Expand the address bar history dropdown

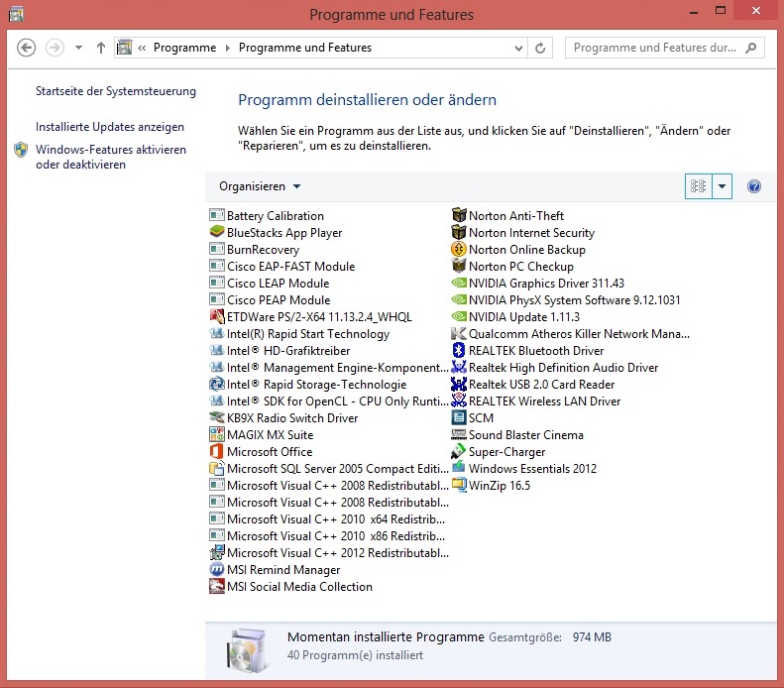(518, 48)
